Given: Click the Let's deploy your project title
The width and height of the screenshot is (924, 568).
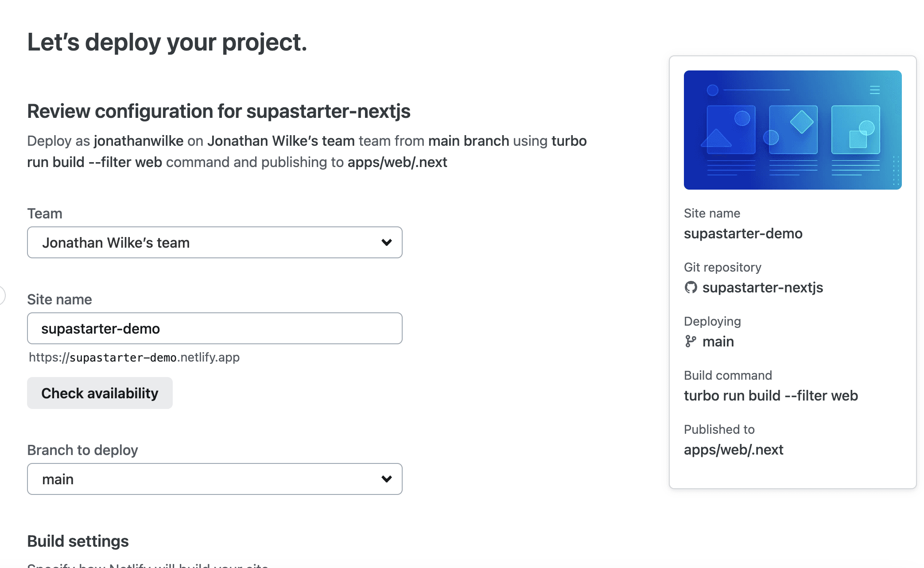Looking at the screenshot, I should 167,43.
